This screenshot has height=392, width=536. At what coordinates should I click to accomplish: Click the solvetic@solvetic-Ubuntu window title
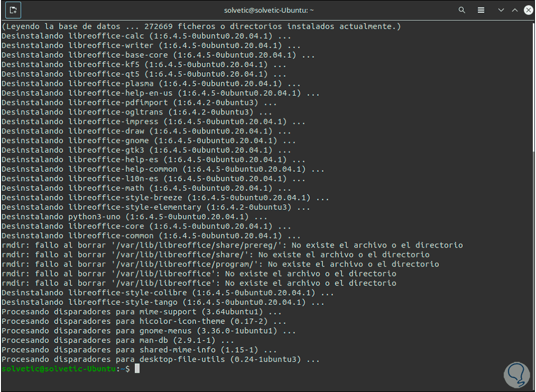267,10
